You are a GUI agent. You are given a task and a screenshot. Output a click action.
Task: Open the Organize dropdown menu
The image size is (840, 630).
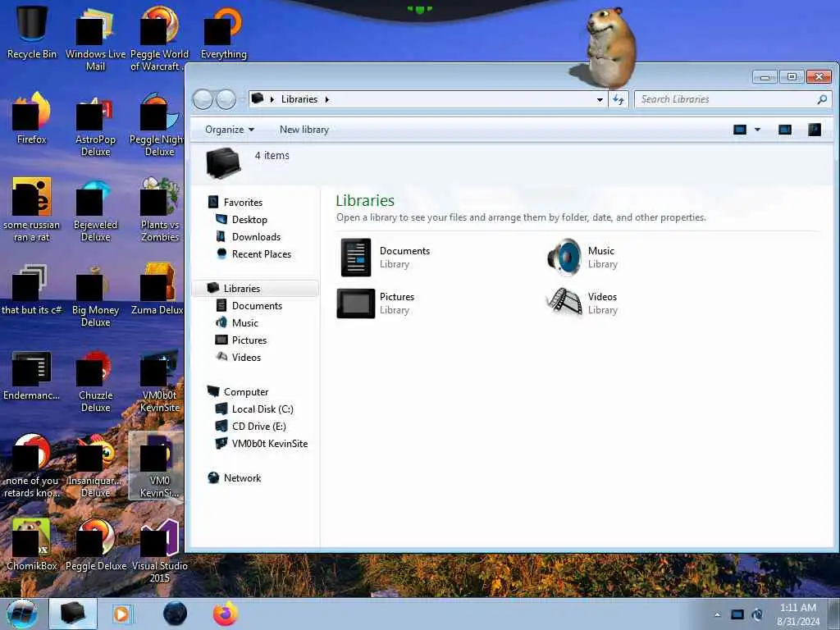pyautogui.click(x=230, y=130)
